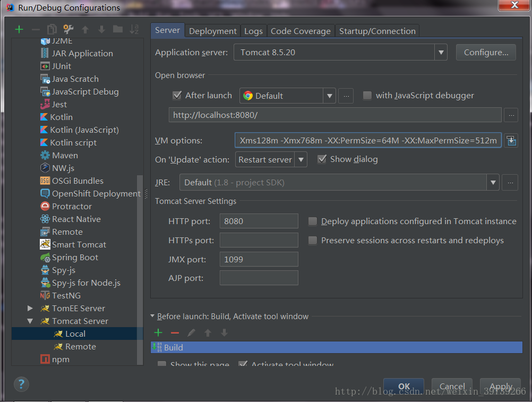
Task: Add a before-launch task with the green plus
Action: (x=158, y=333)
